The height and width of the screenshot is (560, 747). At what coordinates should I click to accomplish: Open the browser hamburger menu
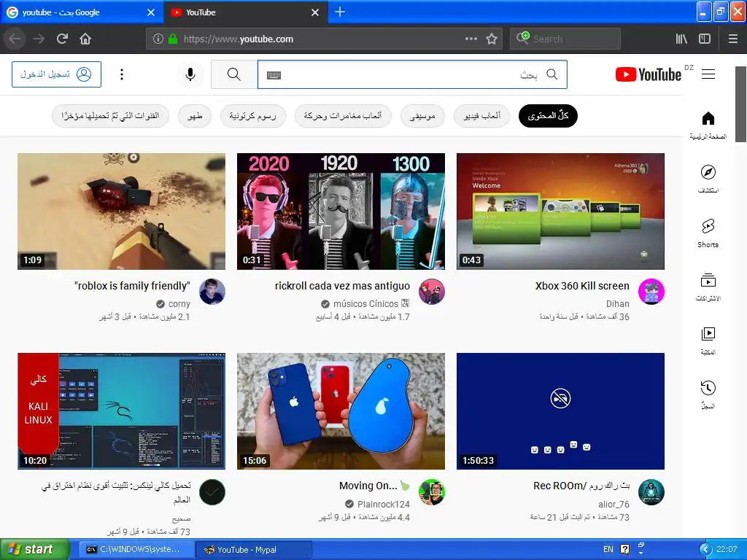tap(733, 39)
